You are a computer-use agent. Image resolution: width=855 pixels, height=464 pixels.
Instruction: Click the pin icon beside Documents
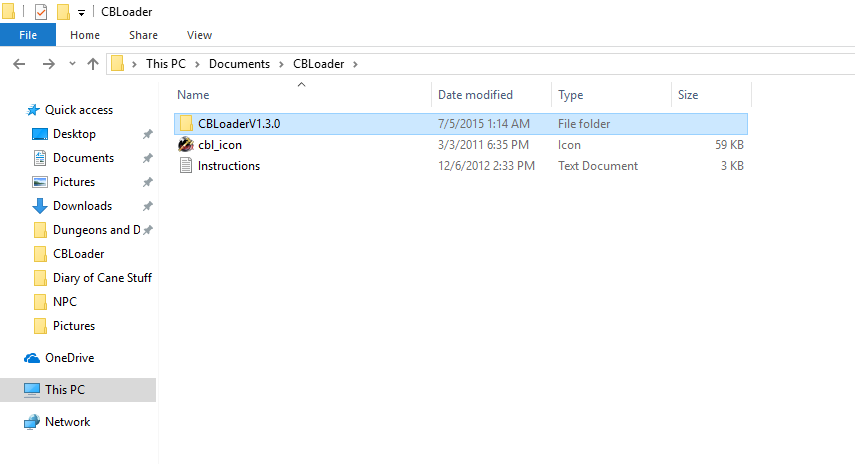(147, 158)
